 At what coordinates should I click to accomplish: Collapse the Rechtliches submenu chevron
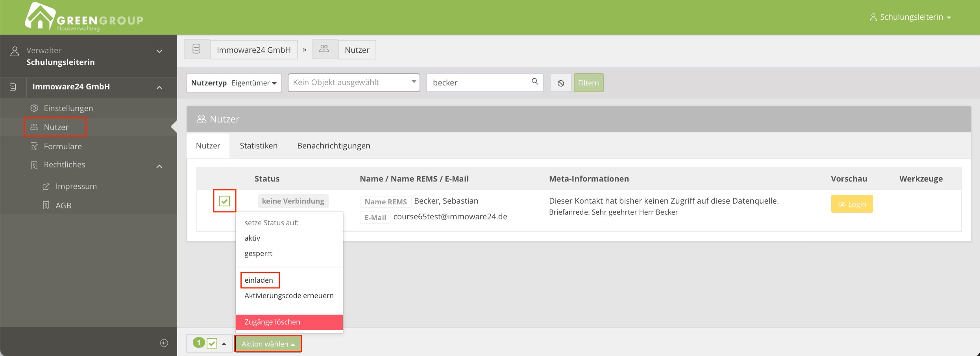(159, 167)
